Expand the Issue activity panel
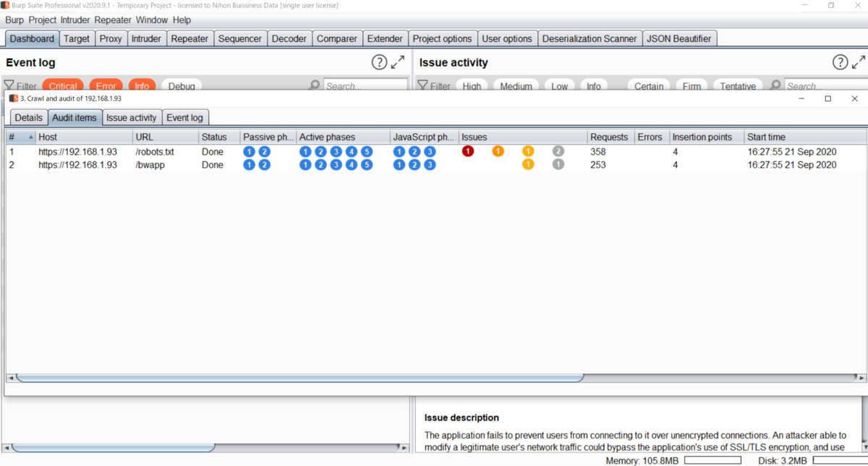The image size is (868, 466). (x=859, y=62)
